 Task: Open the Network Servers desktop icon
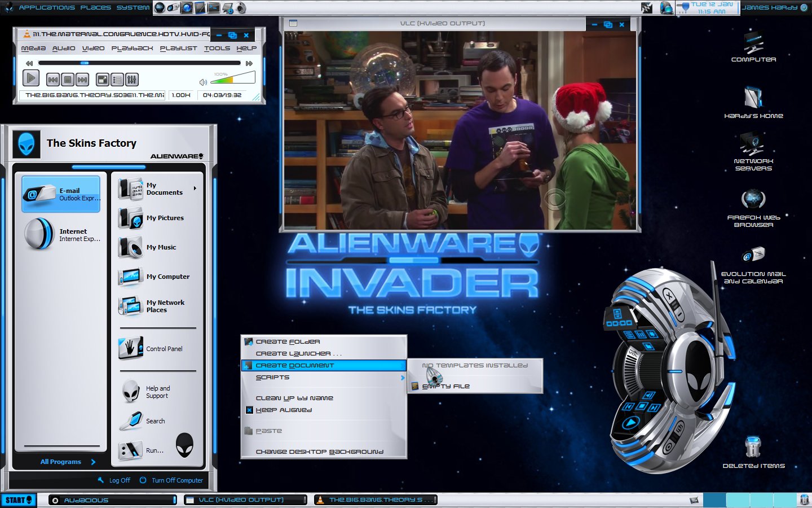point(753,152)
